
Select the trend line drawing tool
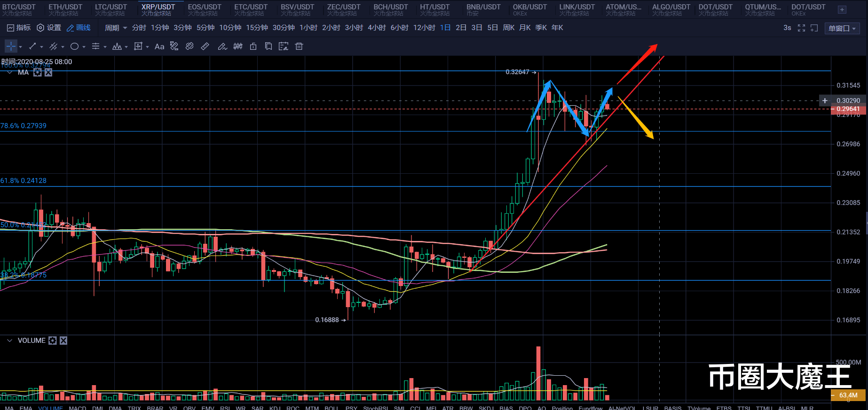point(32,46)
